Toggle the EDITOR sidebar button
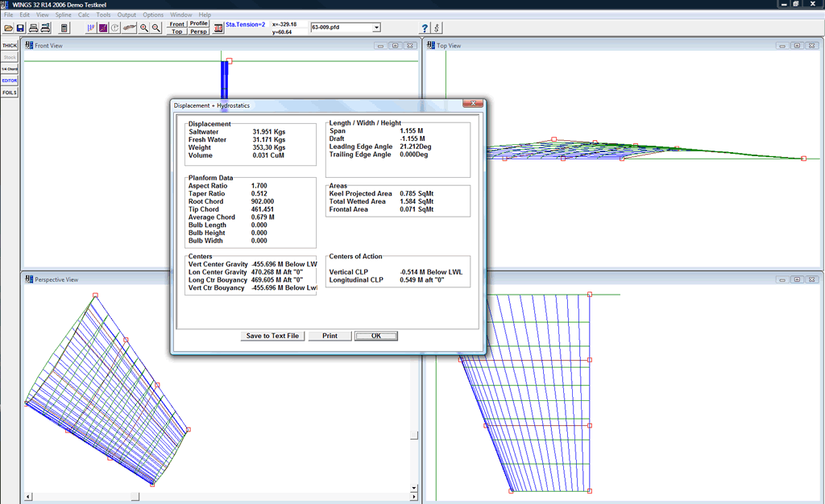 pyautogui.click(x=10, y=81)
